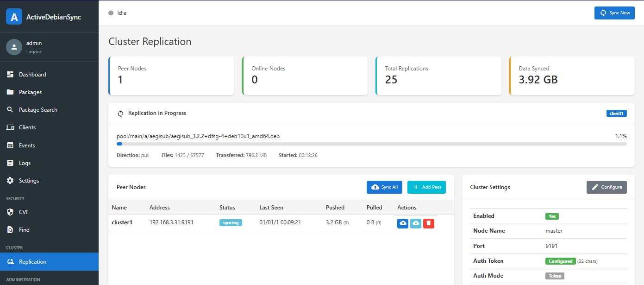644x285 pixels.
Task: Open cluster settings with Configure button
Action: (x=606, y=187)
